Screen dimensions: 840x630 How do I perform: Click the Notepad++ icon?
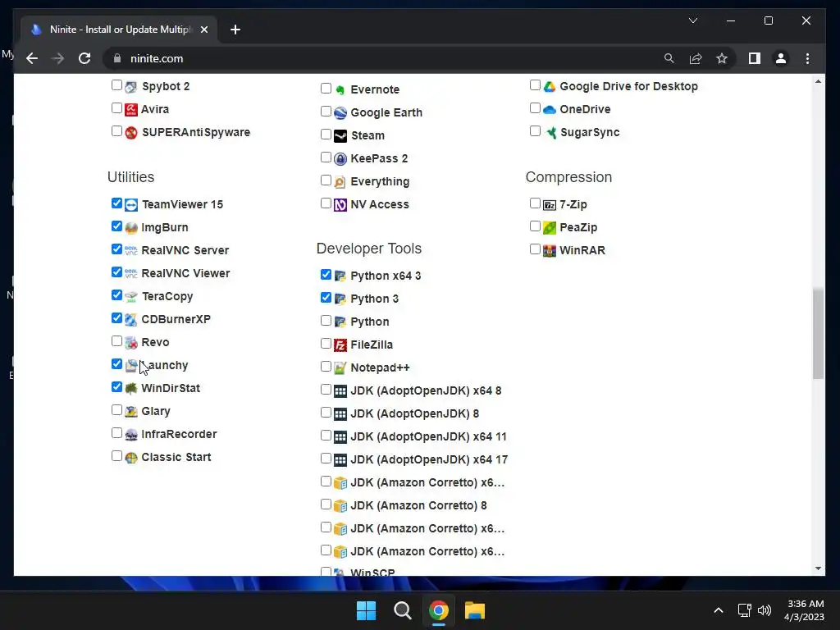tap(340, 368)
